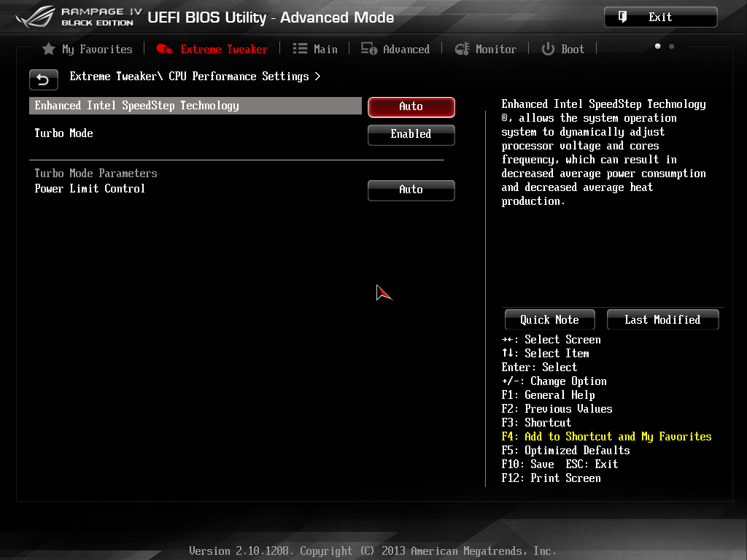Select the Power Limit Control label
Viewport: 747px width, 560px height.
(x=90, y=188)
